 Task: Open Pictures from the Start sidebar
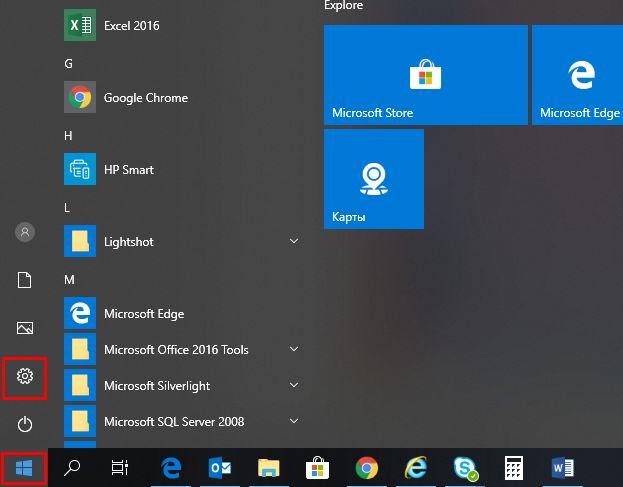tap(25, 328)
